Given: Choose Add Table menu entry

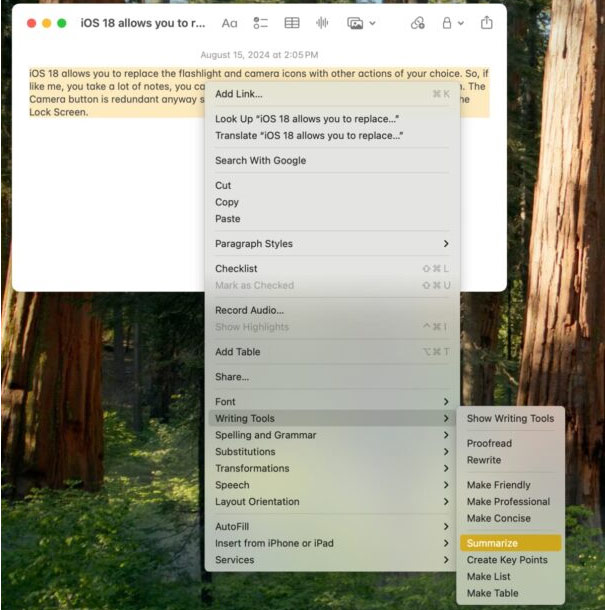Looking at the screenshot, I should (x=332, y=352).
